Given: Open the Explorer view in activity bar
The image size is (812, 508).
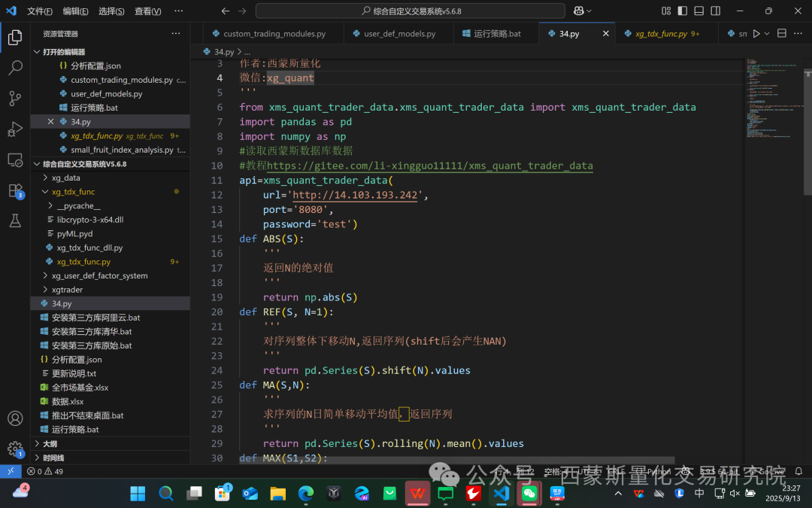Looking at the screenshot, I should [15, 38].
